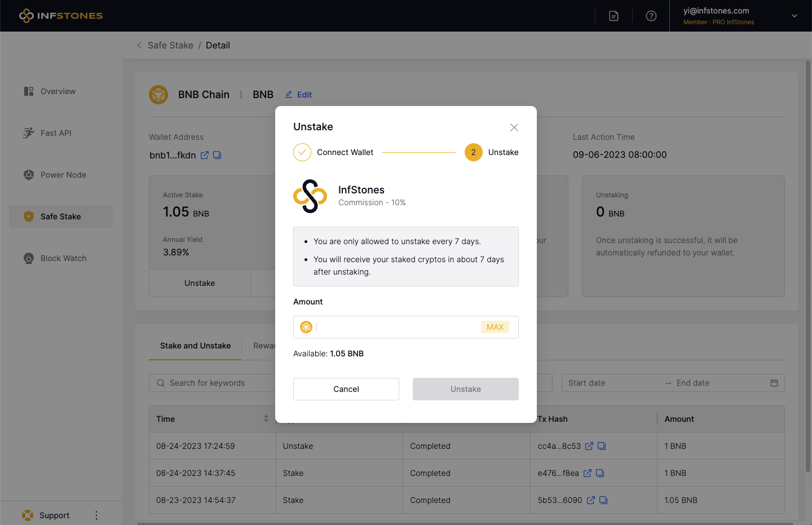Viewport: 812px width, 525px height.
Task: Copy tx hash e476...f8ea
Action: tap(600, 473)
